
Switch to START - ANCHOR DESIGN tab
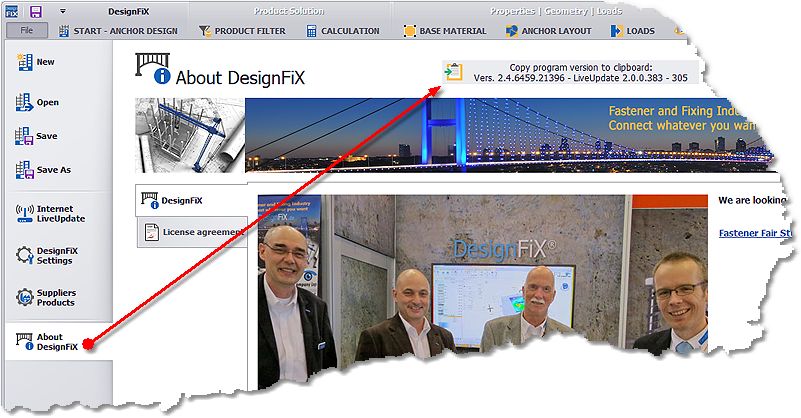click(x=118, y=31)
